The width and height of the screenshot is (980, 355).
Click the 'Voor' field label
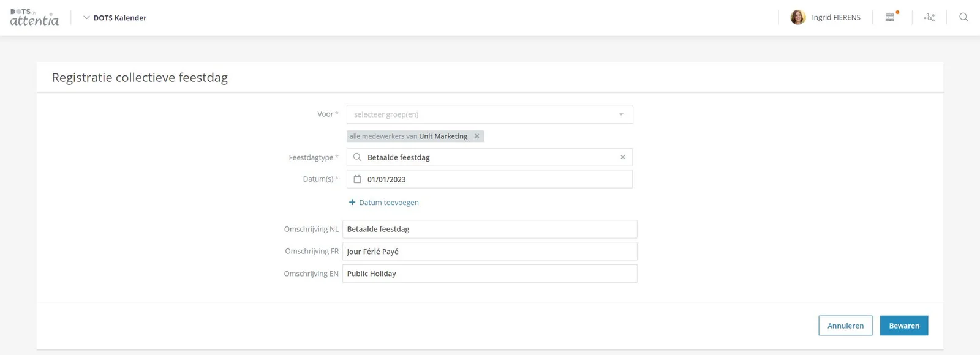point(328,114)
